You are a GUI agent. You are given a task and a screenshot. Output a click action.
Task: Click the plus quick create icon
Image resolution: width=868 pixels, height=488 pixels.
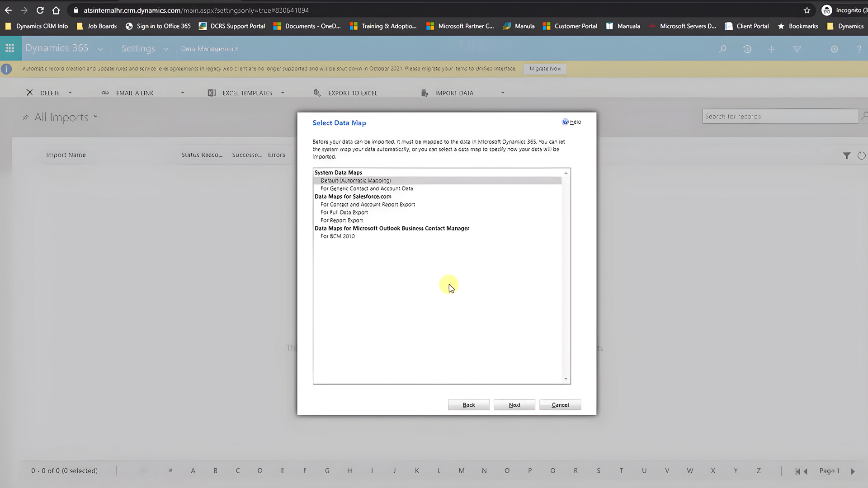coord(771,49)
